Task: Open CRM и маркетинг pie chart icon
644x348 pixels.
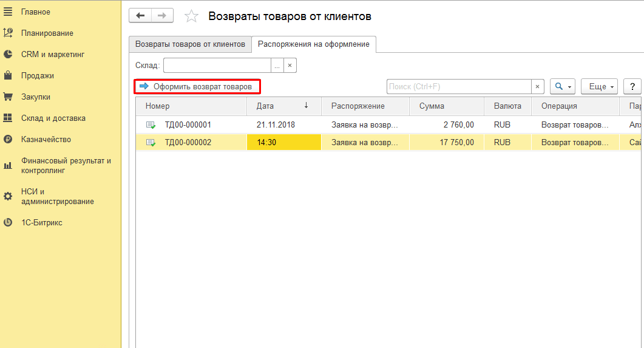Action: point(8,55)
